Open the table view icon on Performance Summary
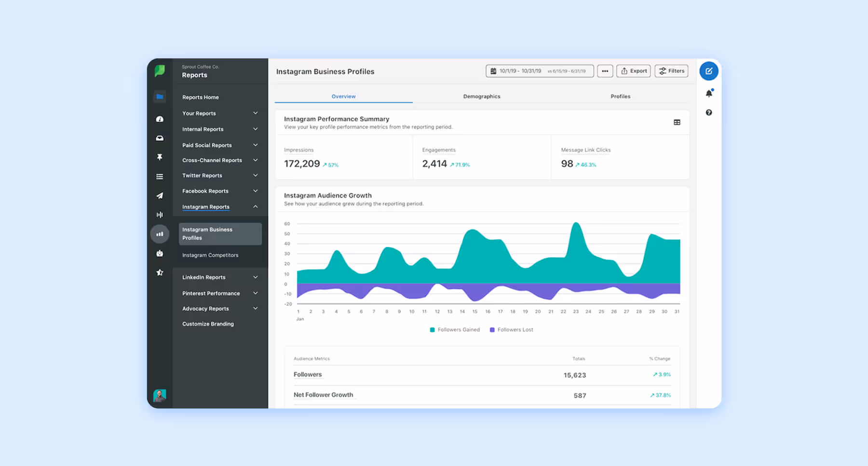The width and height of the screenshot is (868, 466). coord(677,122)
